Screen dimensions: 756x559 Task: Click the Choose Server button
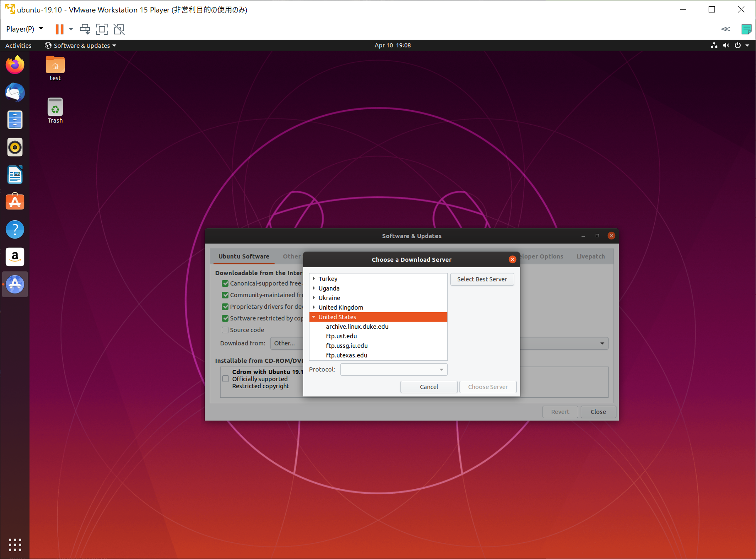point(488,387)
